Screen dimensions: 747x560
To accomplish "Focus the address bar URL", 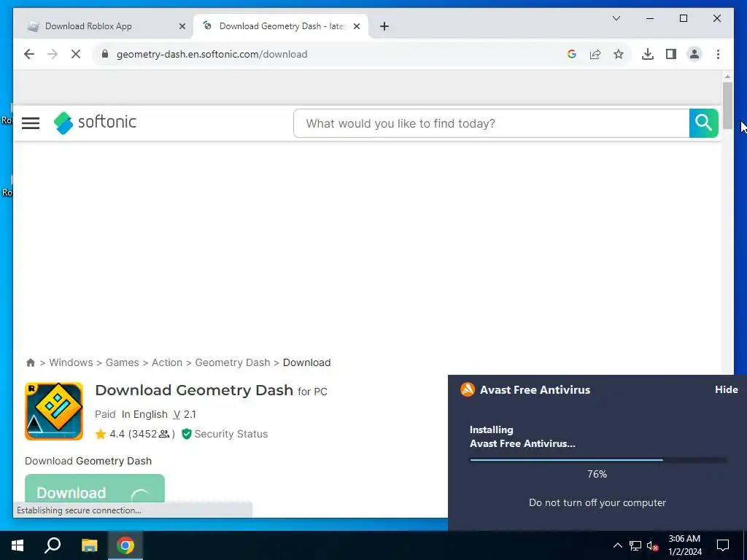I will point(212,54).
